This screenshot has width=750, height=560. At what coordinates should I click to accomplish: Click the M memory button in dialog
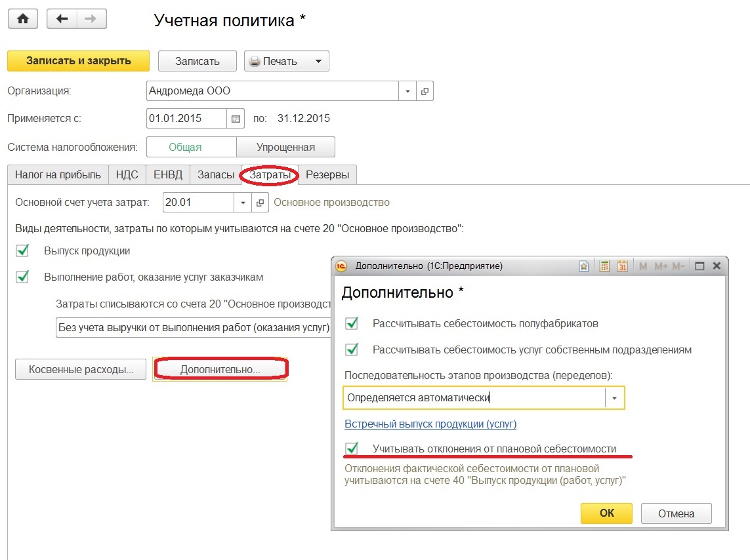pos(643,266)
